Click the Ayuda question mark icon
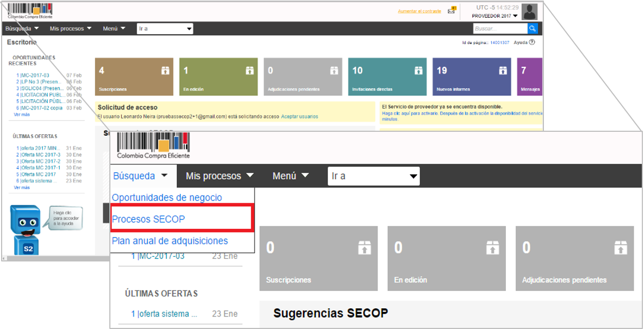The width and height of the screenshot is (644, 329). (x=532, y=42)
